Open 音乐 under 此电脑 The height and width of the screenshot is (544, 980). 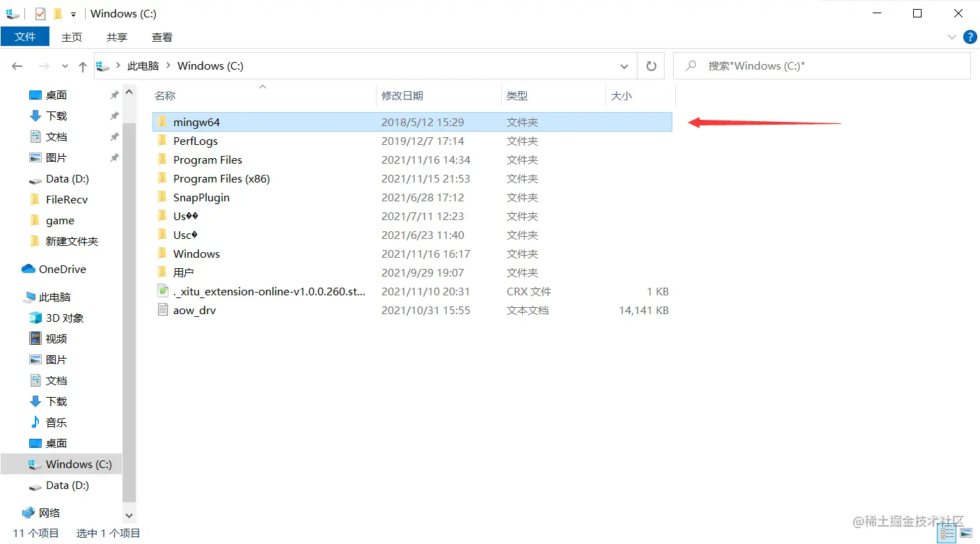pos(56,422)
